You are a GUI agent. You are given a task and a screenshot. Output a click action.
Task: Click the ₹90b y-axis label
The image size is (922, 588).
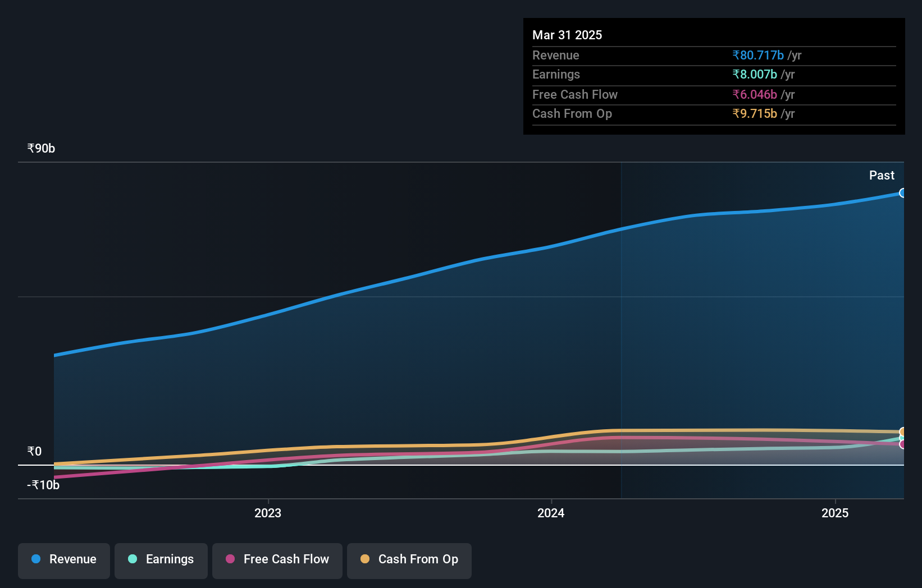(x=42, y=149)
